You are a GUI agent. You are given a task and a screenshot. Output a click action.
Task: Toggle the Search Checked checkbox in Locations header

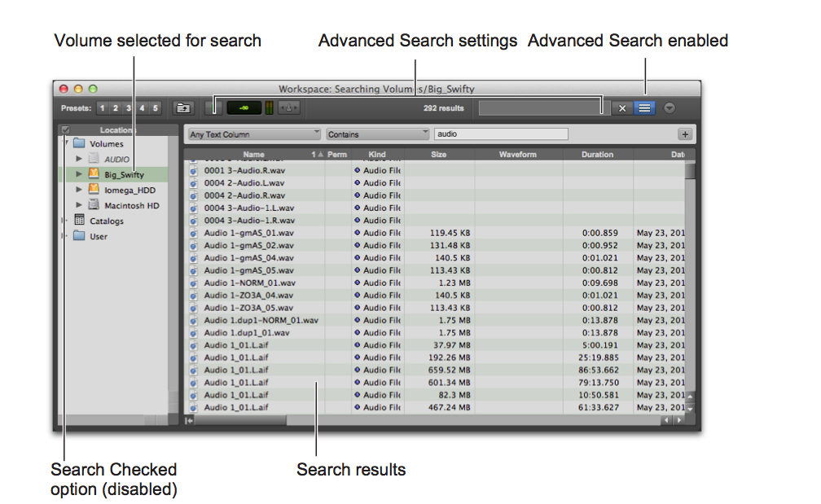point(66,130)
